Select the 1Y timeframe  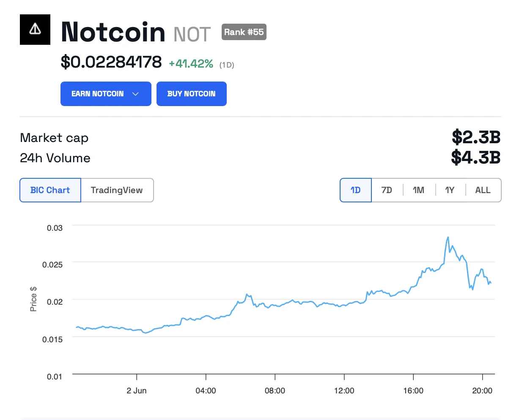coord(450,190)
